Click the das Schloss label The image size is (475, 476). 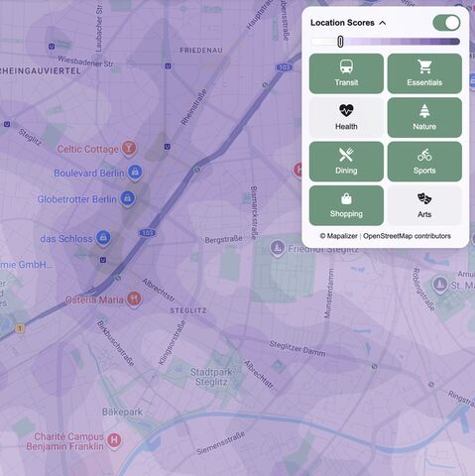pyautogui.click(x=66, y=239)
